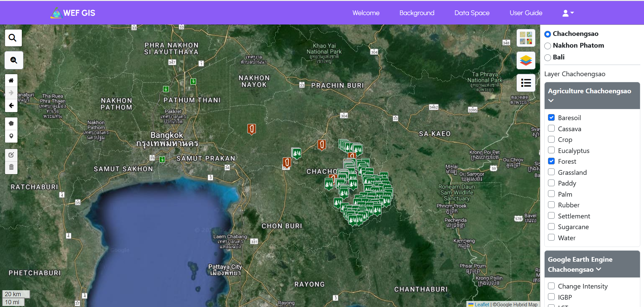Uncheck the Baresoil layer checkbox

point(551,118)
